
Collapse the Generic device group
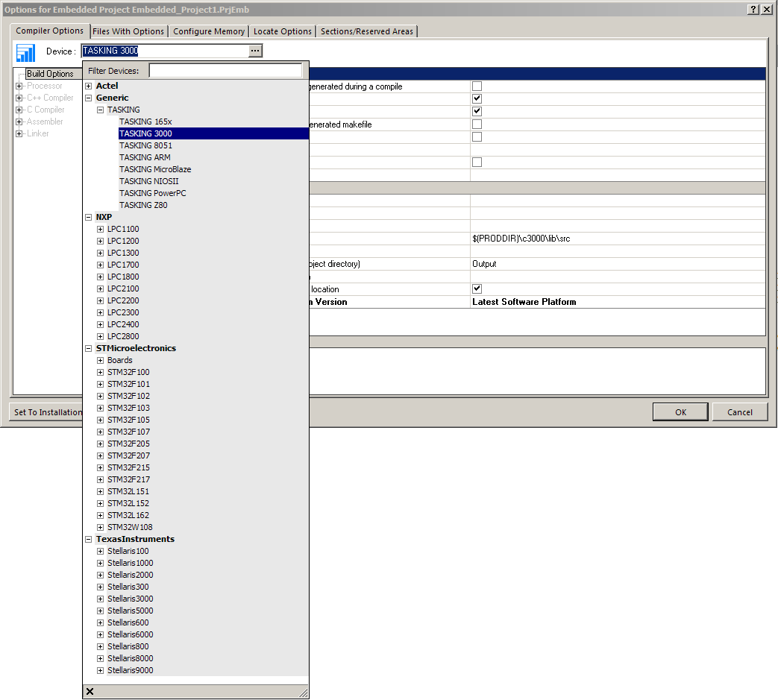click(x=88, y=98)
